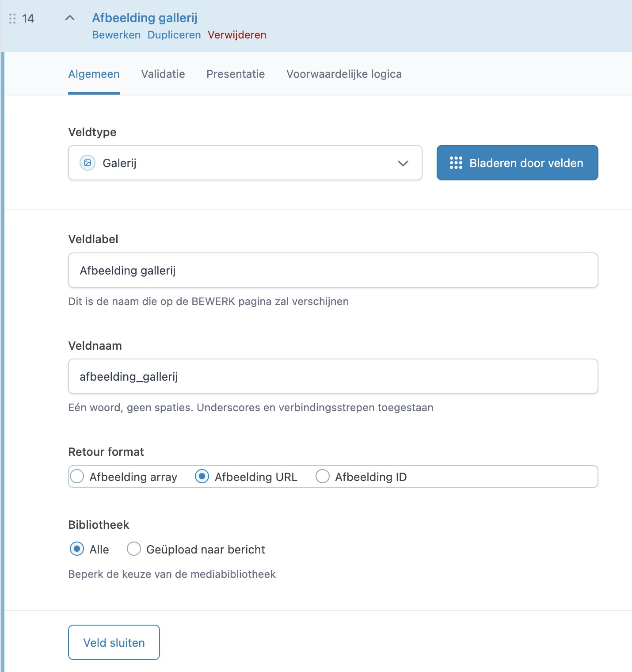
Task: Go to Voorwaardelijke logica tab
Action: (344, 74)
